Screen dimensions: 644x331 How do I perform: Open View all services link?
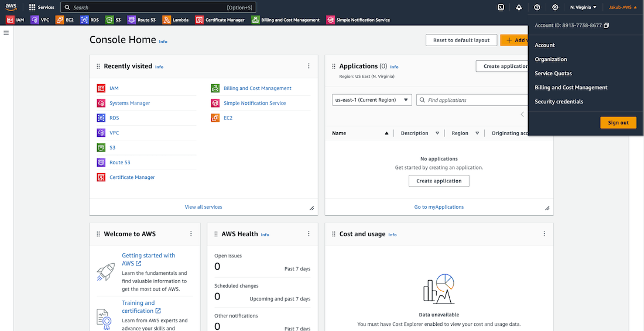coord(203,207)
